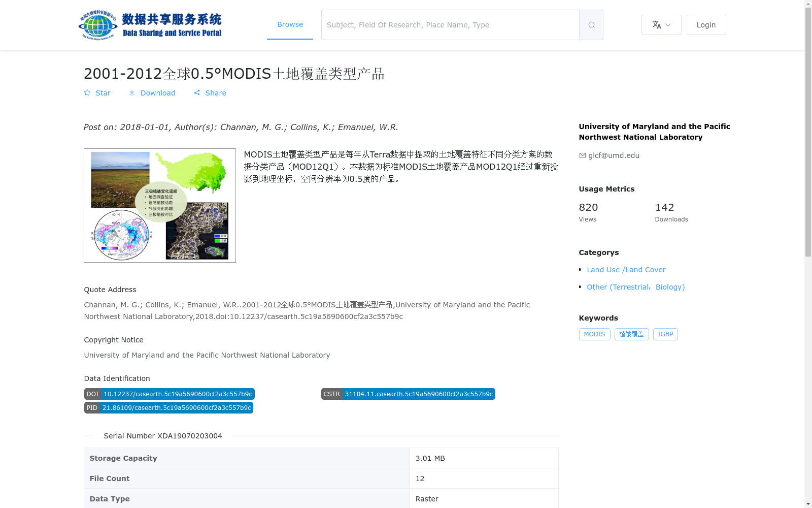
Task: Click the page vertical scrollbar thumb
Action: 808,132
